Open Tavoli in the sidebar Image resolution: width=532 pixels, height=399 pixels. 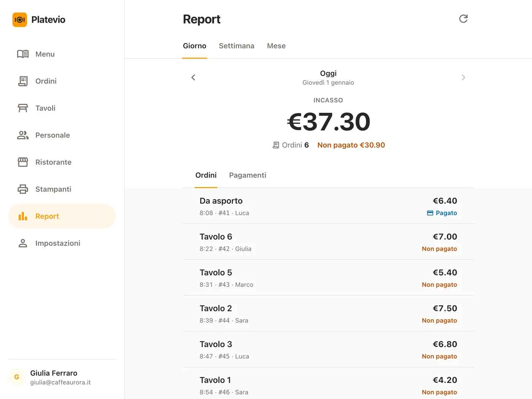tap(62, 108)
